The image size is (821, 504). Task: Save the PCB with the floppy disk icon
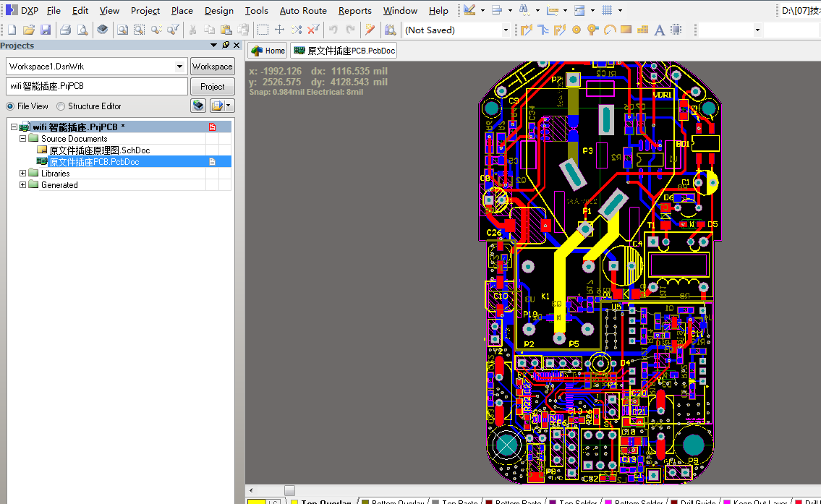click(46, 30)
